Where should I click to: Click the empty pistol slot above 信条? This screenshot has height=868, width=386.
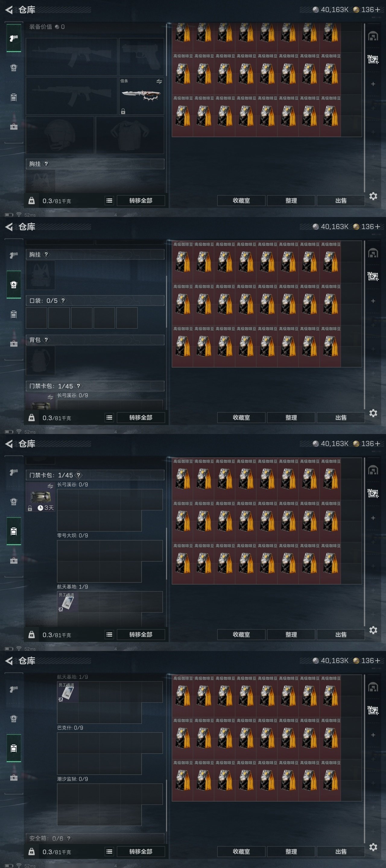tap(142, 57)
